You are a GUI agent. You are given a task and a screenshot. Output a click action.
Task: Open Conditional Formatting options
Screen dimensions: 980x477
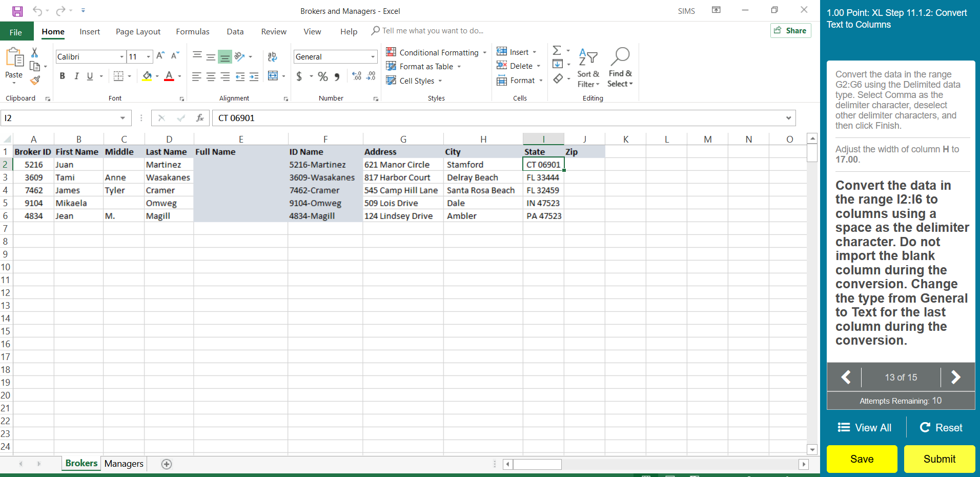tap(436, 52)
